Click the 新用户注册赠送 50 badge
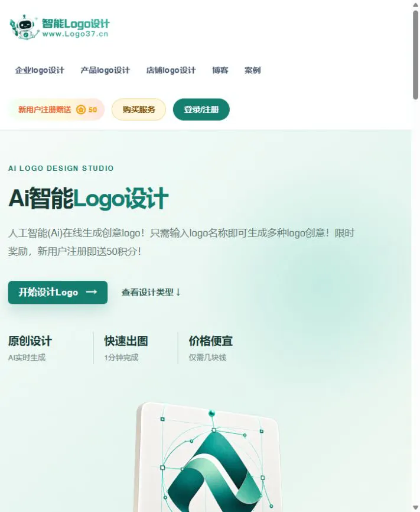 coord(57,109)
